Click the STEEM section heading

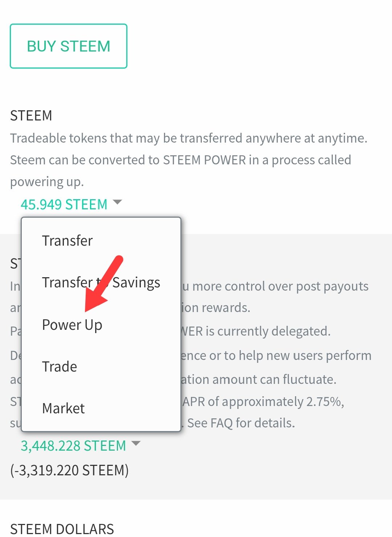coord(31,115)
